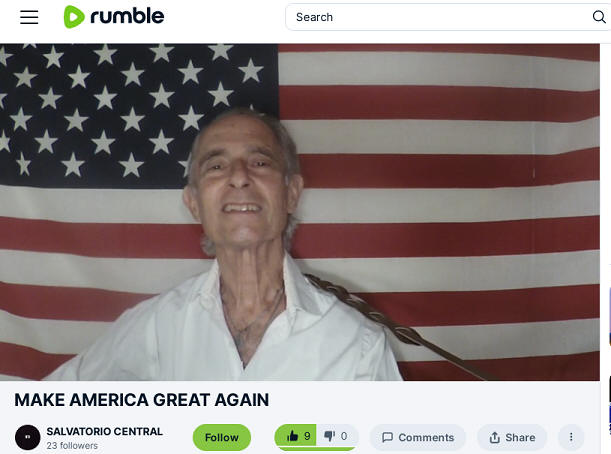Viewport: 611px width, 454px height.
Task: Dislike the video with thumbs down
Action: pyautogui.click(x=330, y=436)
